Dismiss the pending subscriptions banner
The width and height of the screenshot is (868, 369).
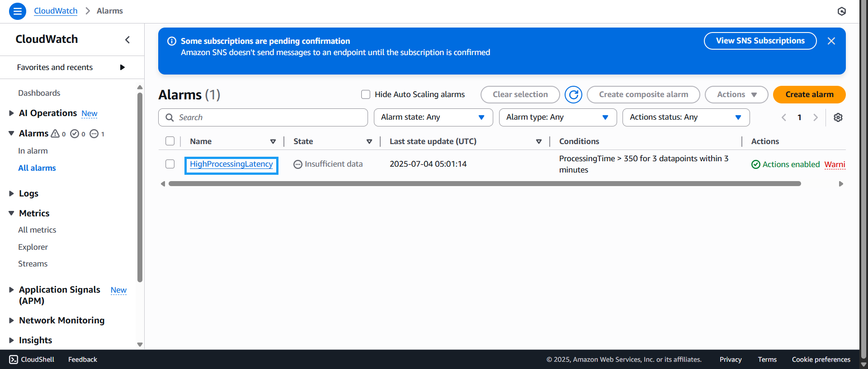click(x=831, y=41)
